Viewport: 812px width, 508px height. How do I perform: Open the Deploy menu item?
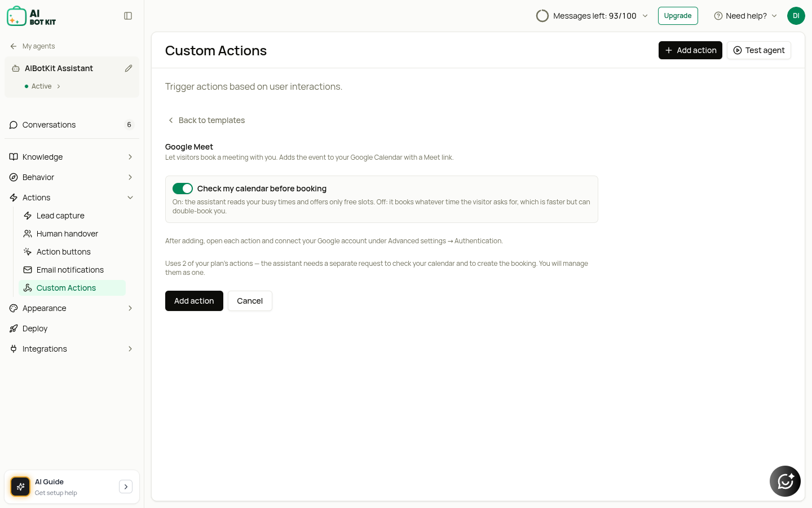(x=72, y=329)
